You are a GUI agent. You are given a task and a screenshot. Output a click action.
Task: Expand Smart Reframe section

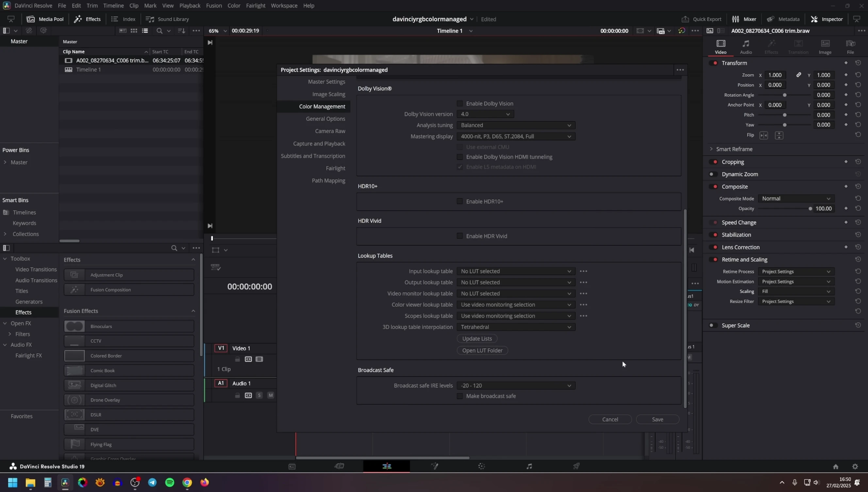click(711, 149)
